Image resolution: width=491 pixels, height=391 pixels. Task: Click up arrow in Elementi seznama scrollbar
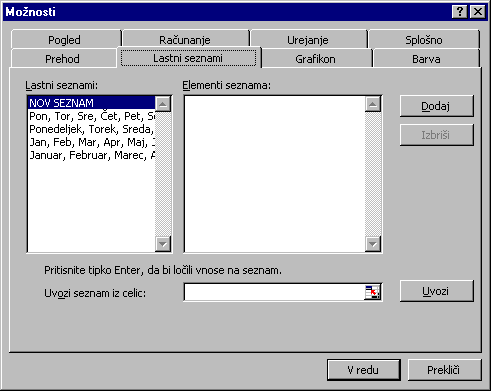[373, 104]
